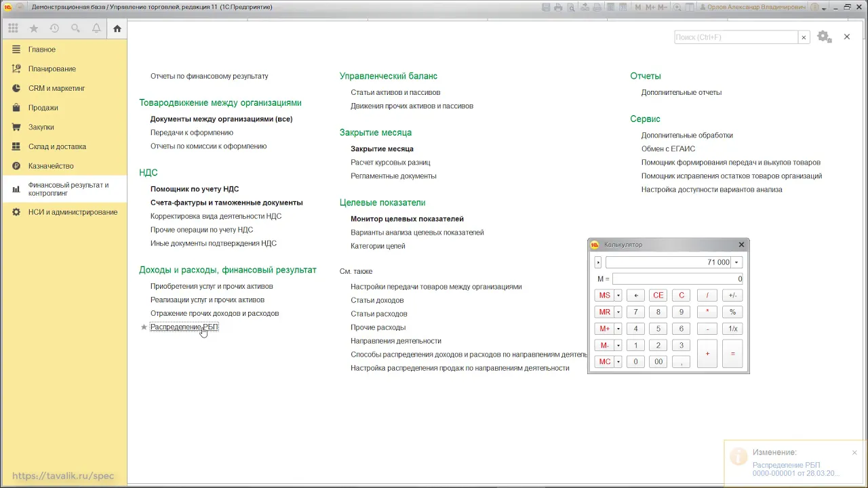Click the M = memory value field
The width and height of the screenshot is (868, 488).
click(677, 279)
